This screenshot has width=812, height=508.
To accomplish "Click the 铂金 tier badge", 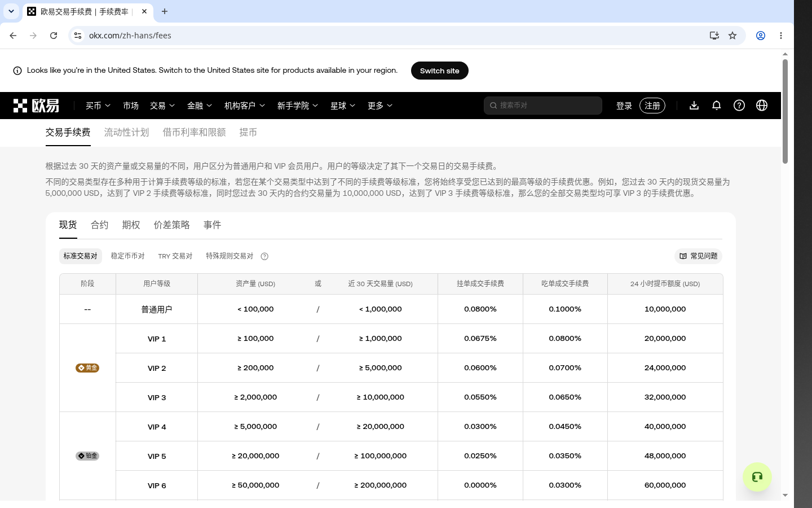I will [x=87, y=456].
